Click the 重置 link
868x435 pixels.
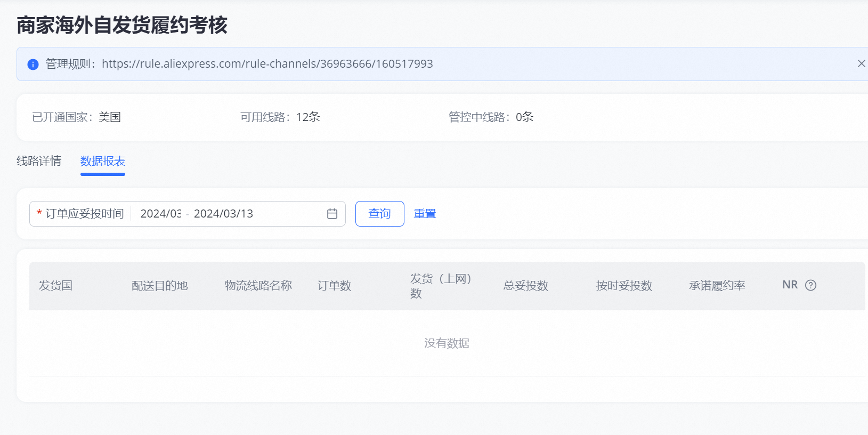point(425,214)
